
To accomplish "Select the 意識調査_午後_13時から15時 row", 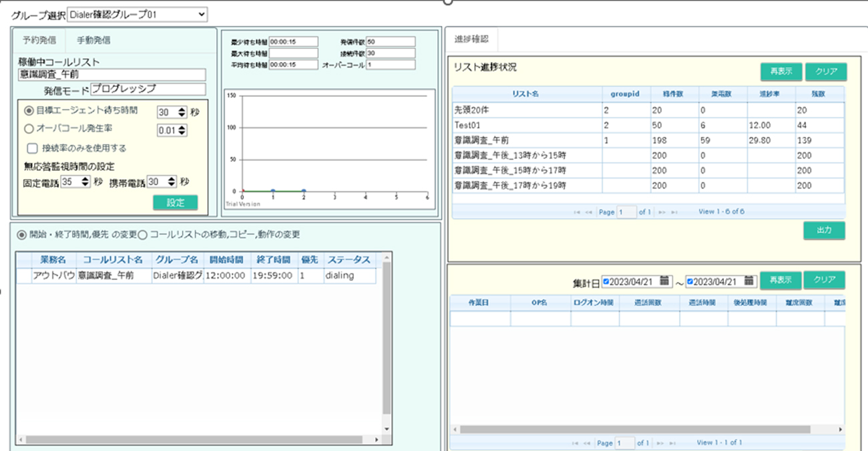I will click(648, 155).
